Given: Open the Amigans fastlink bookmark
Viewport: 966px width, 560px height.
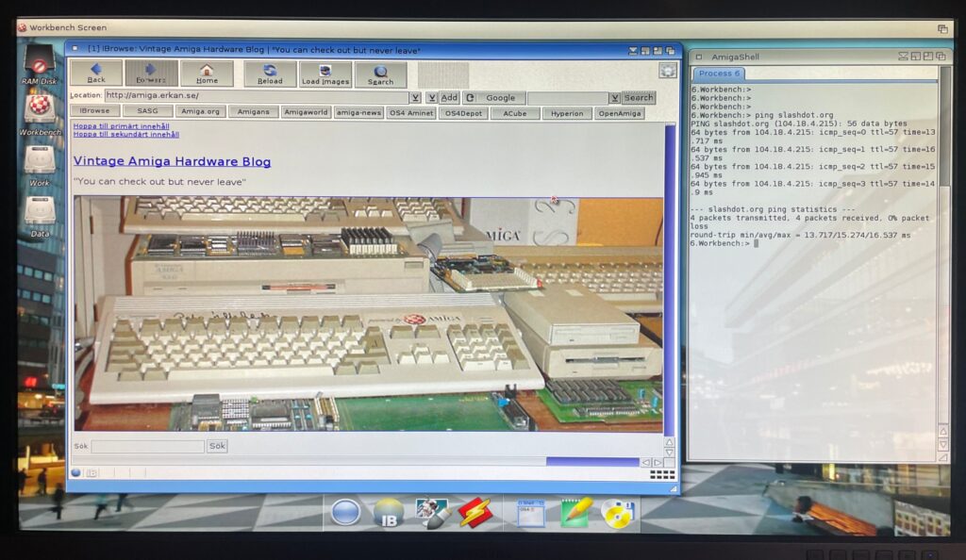Looking at the screenshot, I should pos(253,112).
